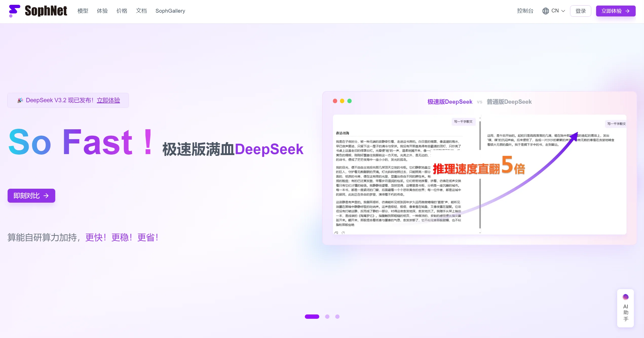Click the globe language icon
Image resolution: width=644 pixels, height=338 pixels.
(x=545, y=11)
